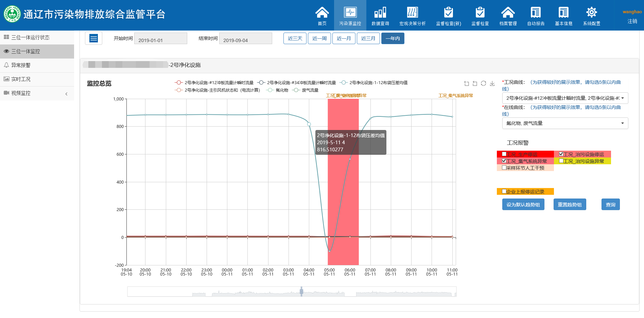Click the chart refresh/restore icon

point(483,83)
